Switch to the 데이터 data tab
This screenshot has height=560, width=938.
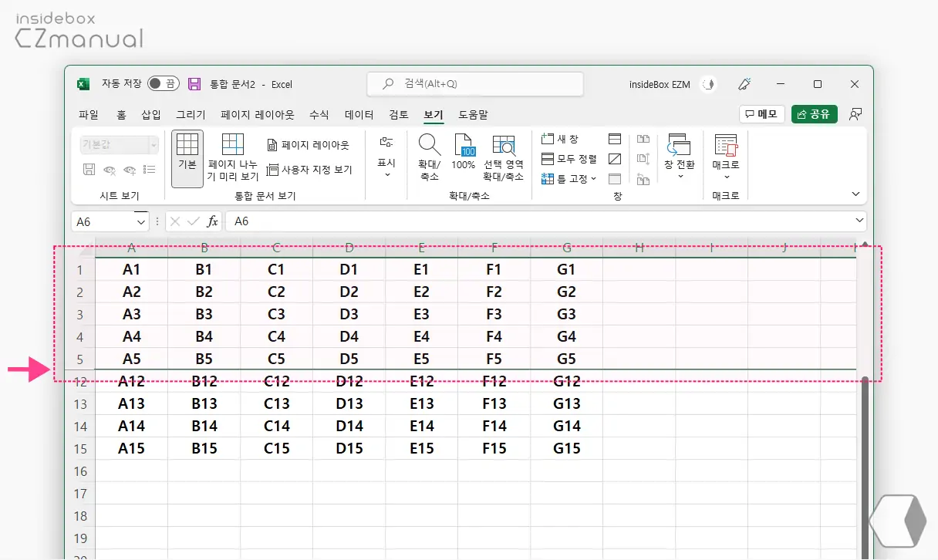point(359,115)
